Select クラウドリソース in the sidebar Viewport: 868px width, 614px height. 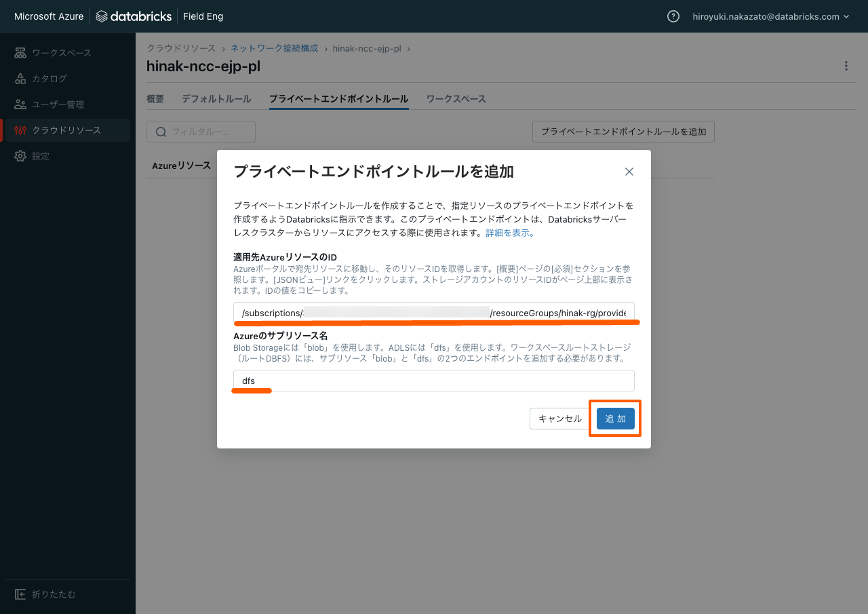(x=66, y=130)
